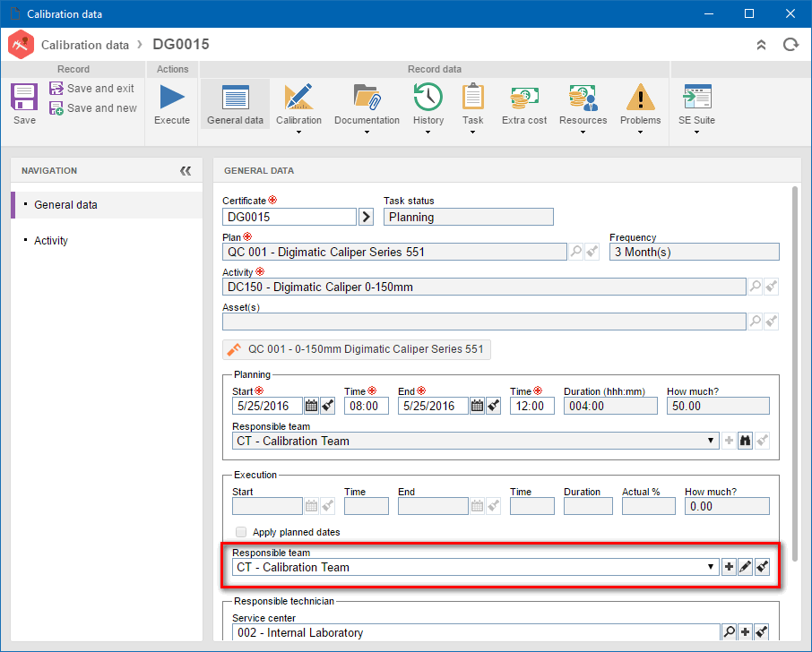Clear the Activity field with brush icon

[771, 287]
